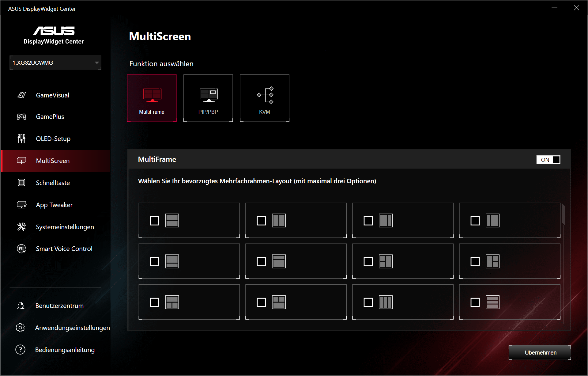Click the Übernehmen button
Viewport: 588px width, 376px height.
tap(540, 352)
